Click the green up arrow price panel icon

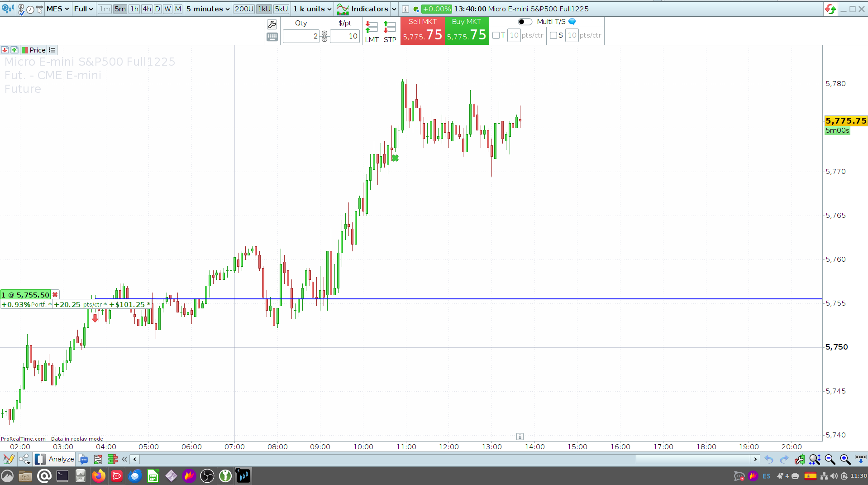tap(14, 50)
